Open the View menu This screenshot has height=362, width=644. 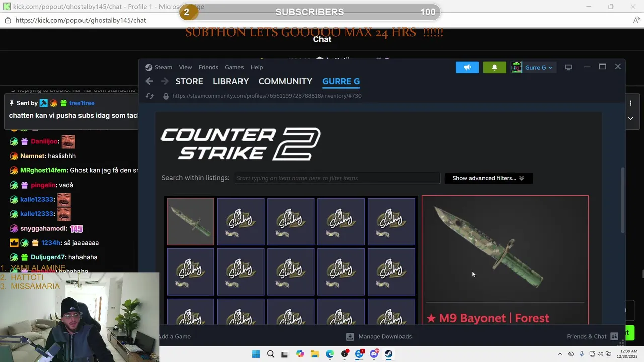pos(185,67)
